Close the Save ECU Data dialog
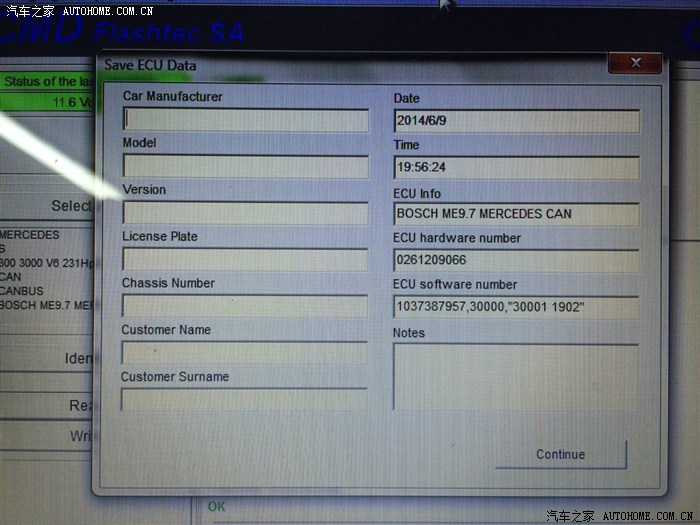This screenshot has width=700, height=525. (635, 63)
